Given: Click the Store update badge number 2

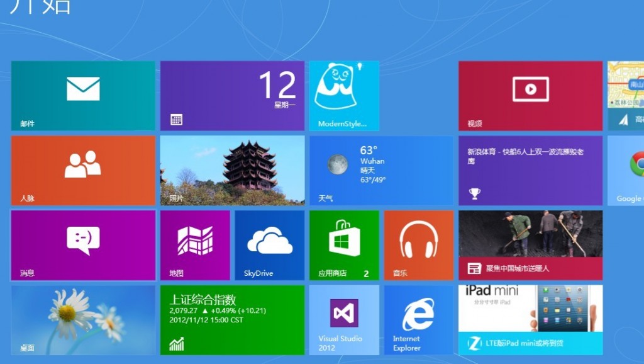Looking at the screenshot, I should pyautogui.click(x=366, y=273).
